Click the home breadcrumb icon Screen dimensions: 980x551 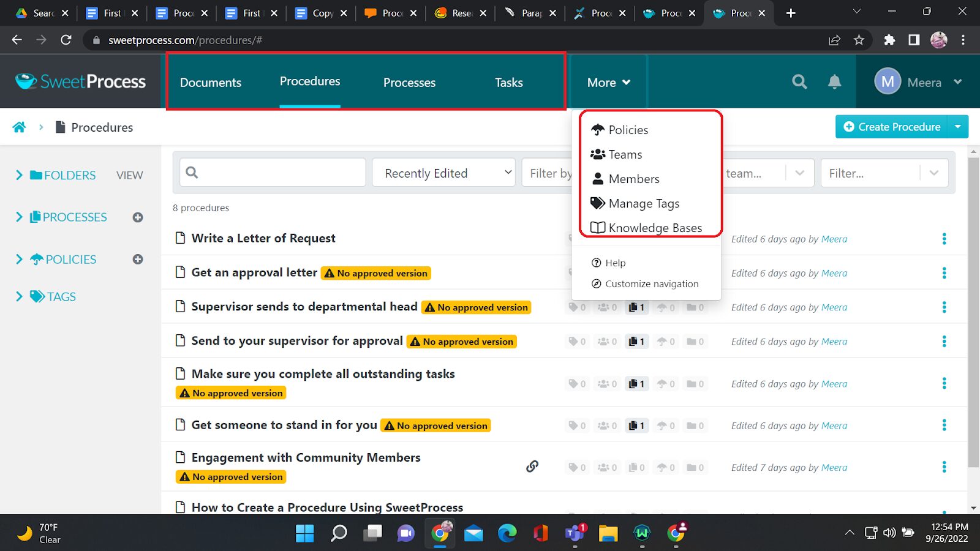pos(19,127)
